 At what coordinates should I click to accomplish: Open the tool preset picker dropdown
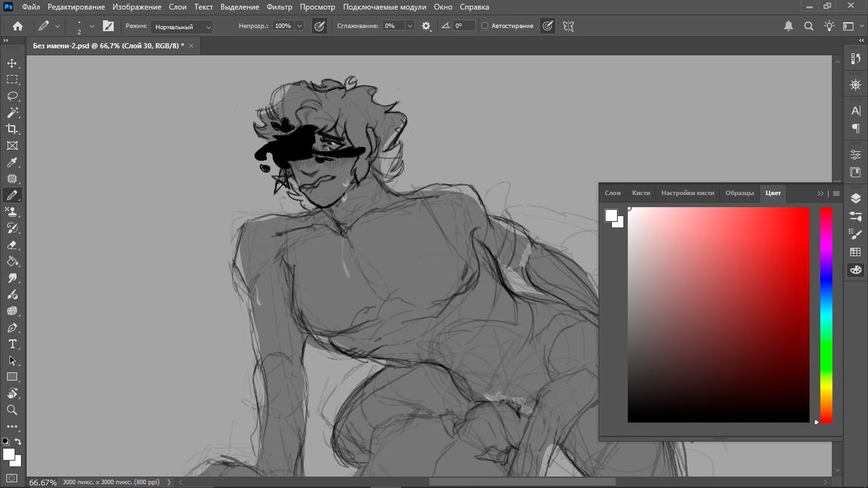[57, 26]
